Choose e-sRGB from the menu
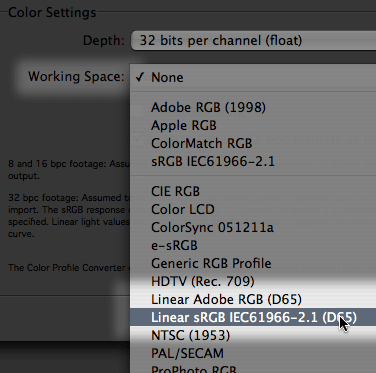Image resolution: width=376 pixels, height=373 pixels. [x=253, y=245]
